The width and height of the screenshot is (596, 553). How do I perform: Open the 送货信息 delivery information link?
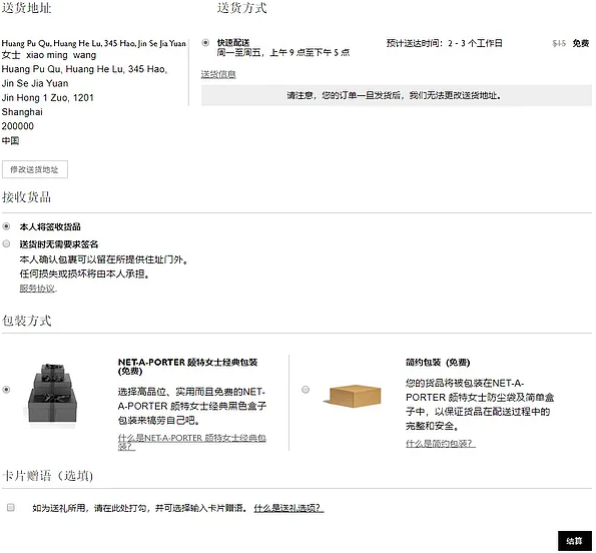coord(219,74)
